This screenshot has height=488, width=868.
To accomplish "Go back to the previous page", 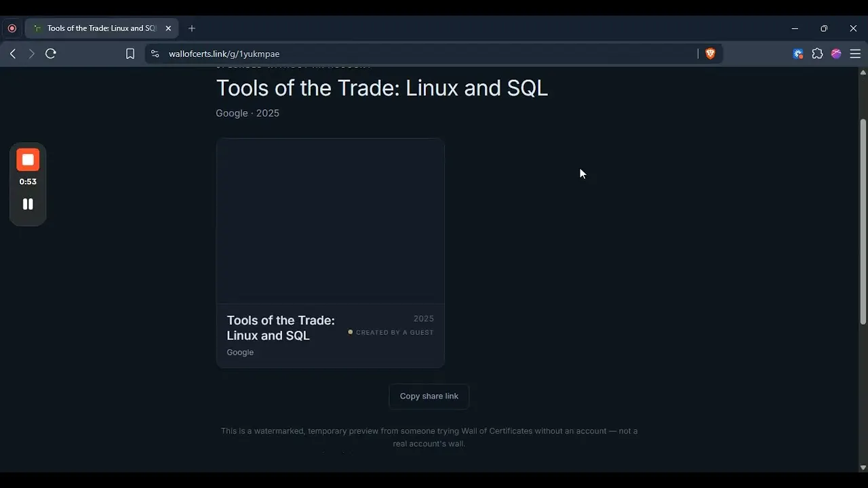I will [13, 54].
